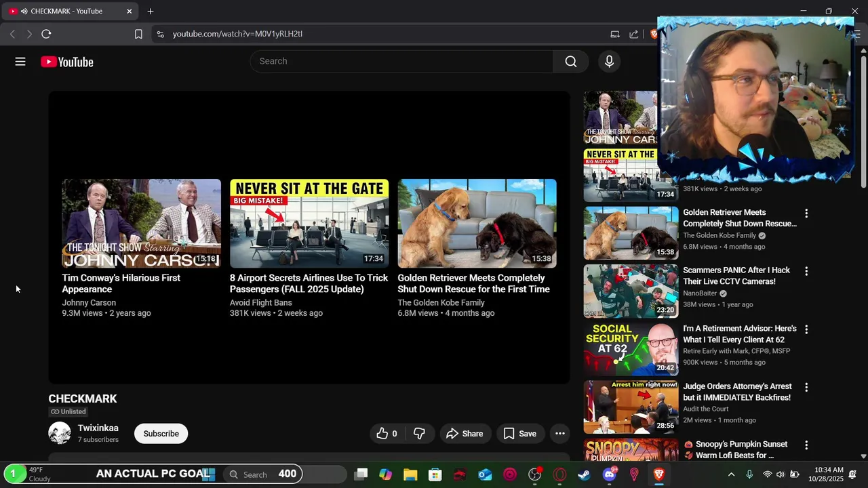Open cast/screen icon in address bar
This screenshot has width=868, height=488.
point(615,34)
